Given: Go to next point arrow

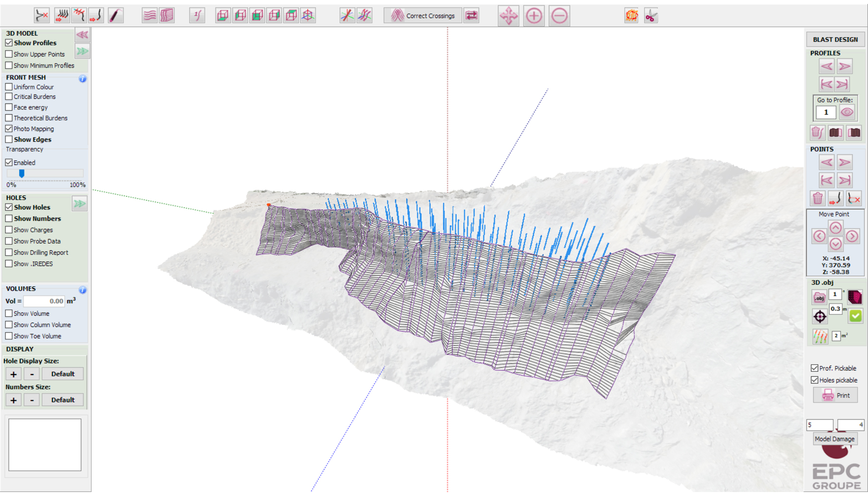Looking at the screenshot, I should (845, 162).
